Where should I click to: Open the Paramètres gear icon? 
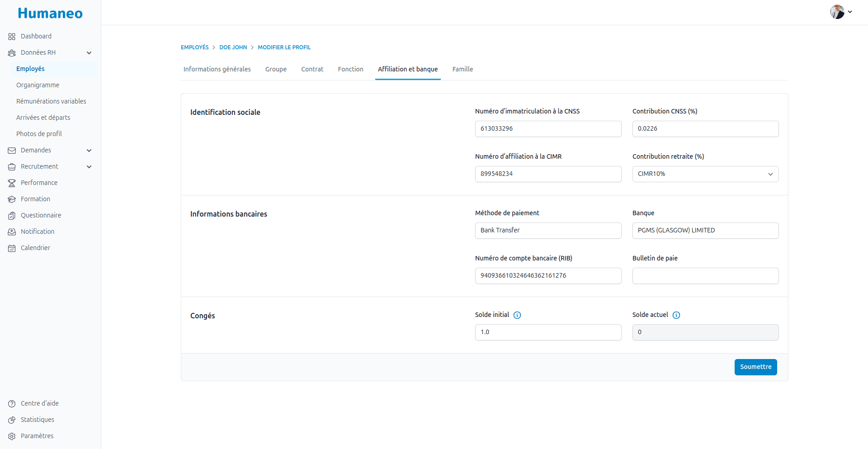(x=12, y=436)
